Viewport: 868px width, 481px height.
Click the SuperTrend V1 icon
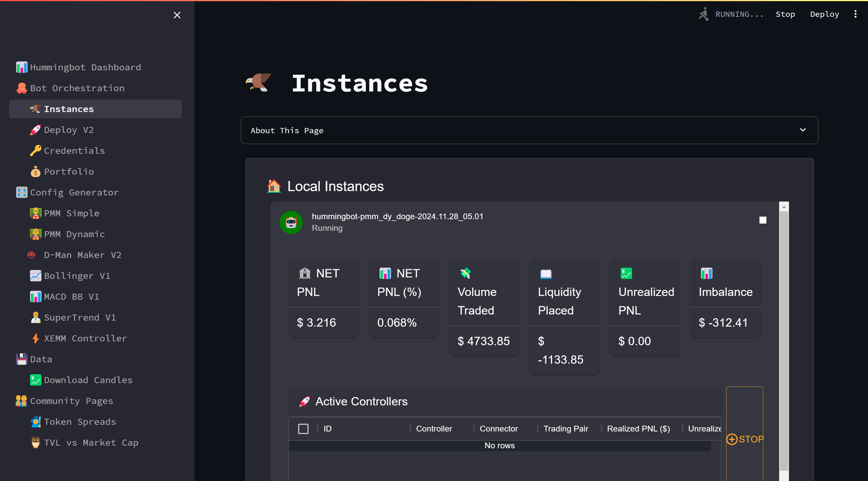(x=35, y=317)
